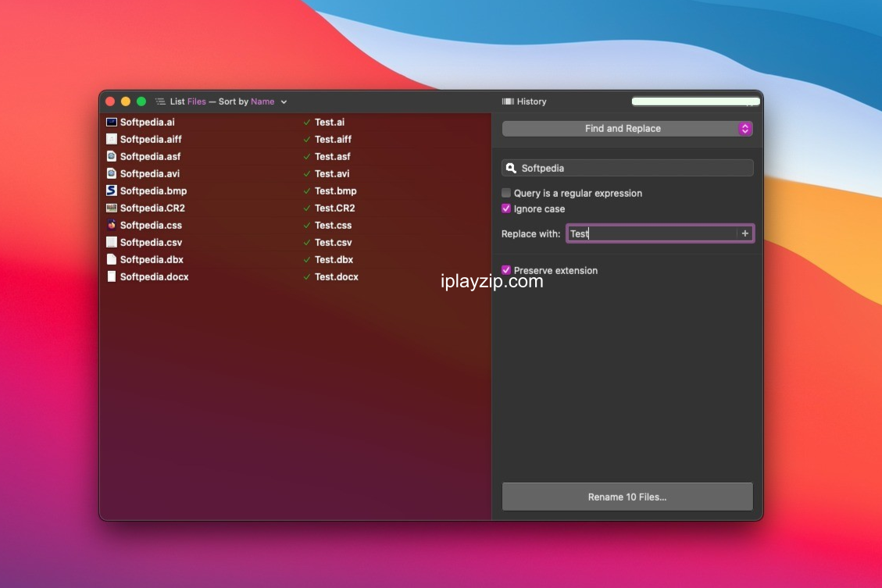Click the green checkmark beside Test.aiff
The height and width of the screenshot is (588, 882).
pos(306,140)
